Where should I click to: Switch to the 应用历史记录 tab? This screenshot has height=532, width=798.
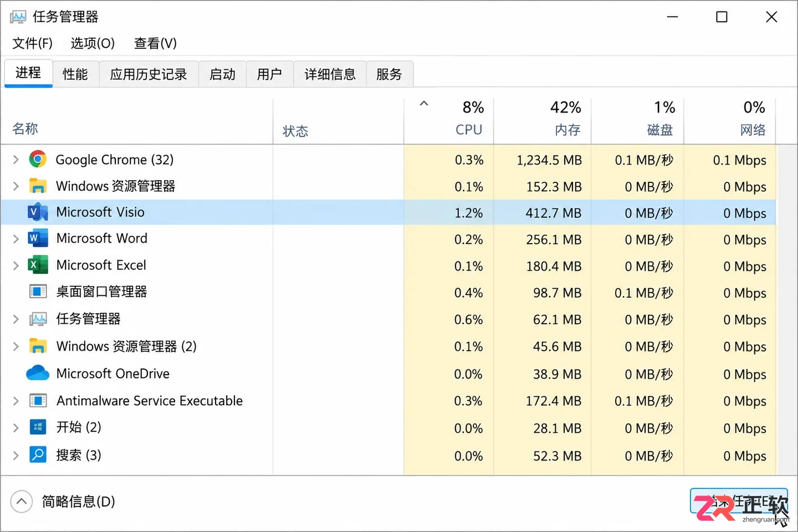point(149,74)
